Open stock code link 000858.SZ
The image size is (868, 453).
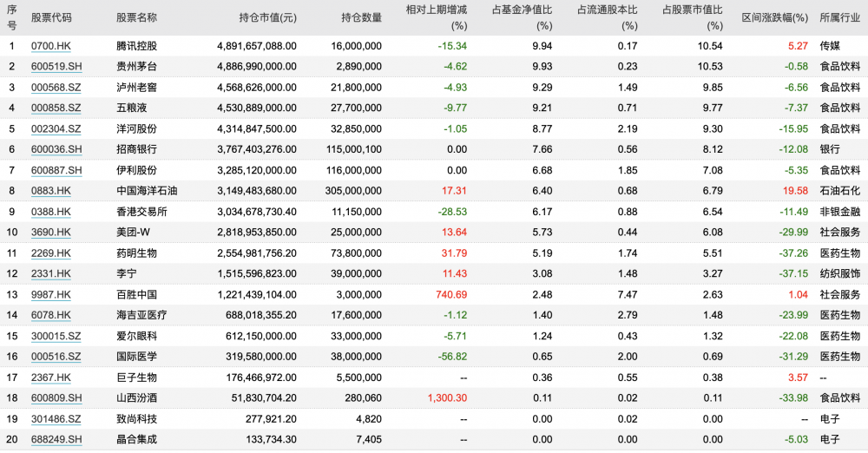[56, 108]
